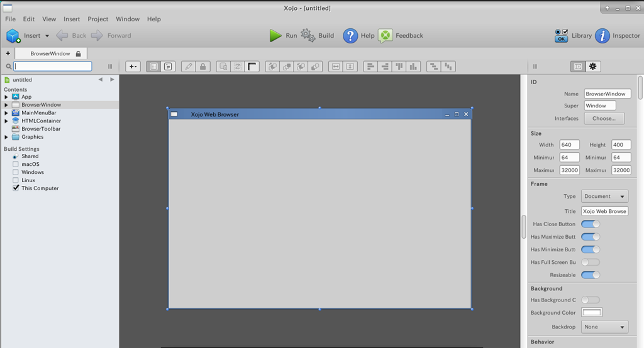Viewport: 644px width, 348px height.
Task: Click the show measurements corner icon
Action: point(252,67)
